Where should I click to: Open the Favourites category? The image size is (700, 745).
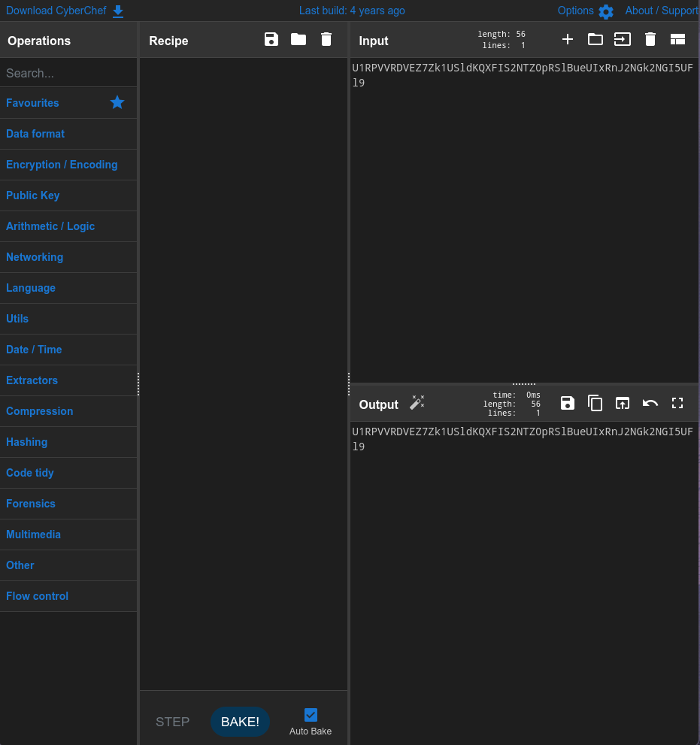click(x=32, y=103)
